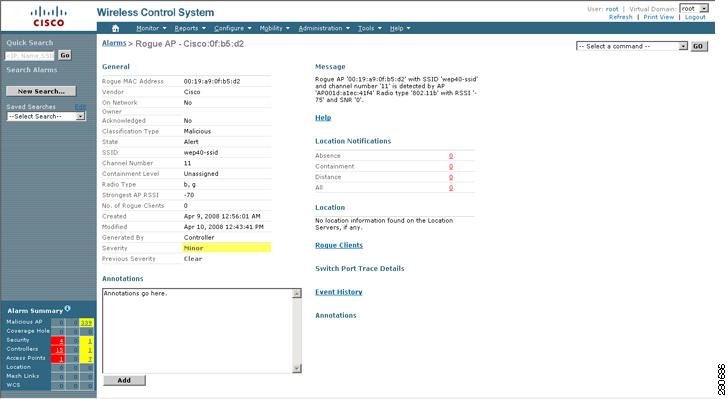728x399 pixels.
Task: Click the wep40-ssid SSID value
Action: [x=201, y=152]
